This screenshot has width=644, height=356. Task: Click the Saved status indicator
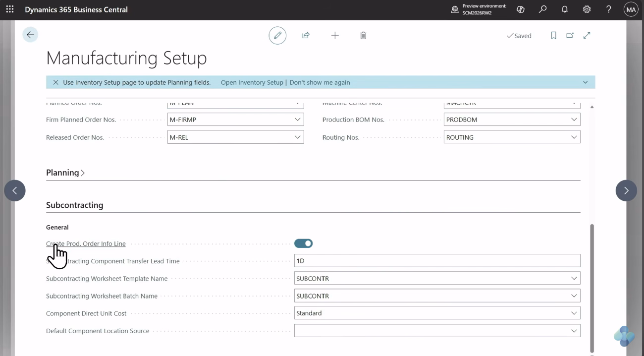point(519,36)
